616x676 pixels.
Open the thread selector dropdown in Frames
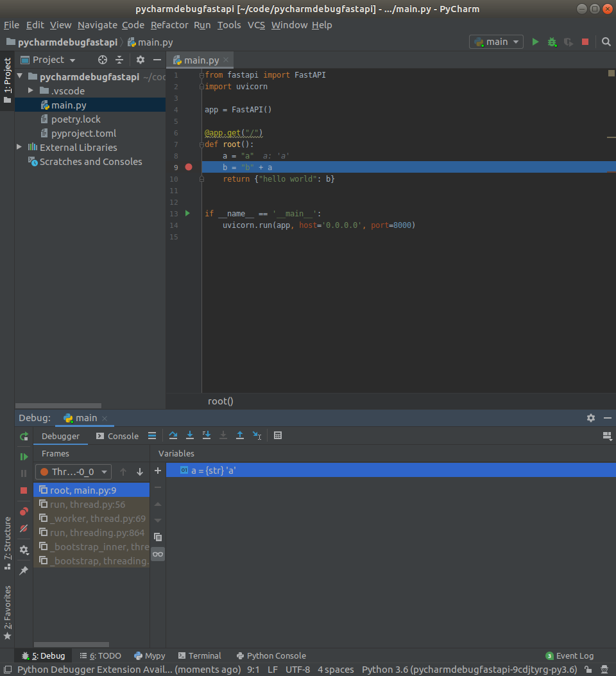coord(73,471)
